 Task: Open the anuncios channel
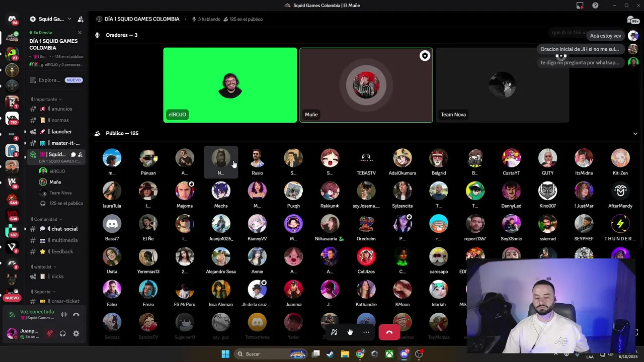click(56, 109)
